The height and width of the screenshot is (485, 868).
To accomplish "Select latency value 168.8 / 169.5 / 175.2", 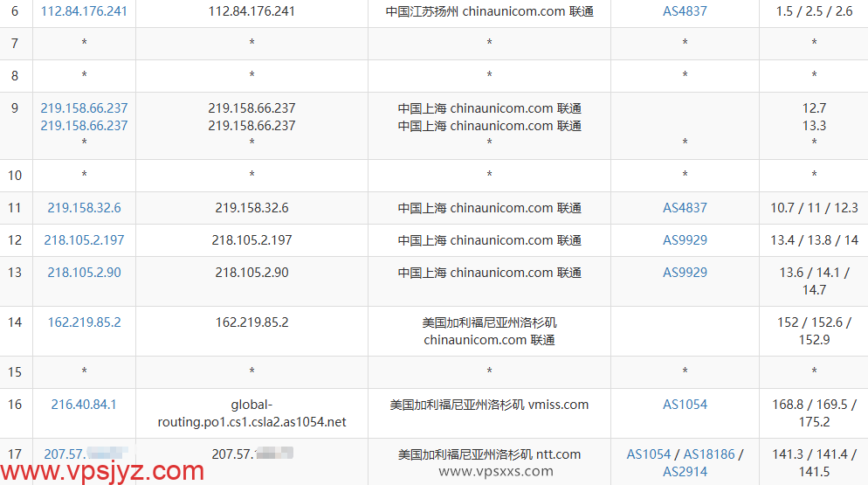I will pos(814,413).
